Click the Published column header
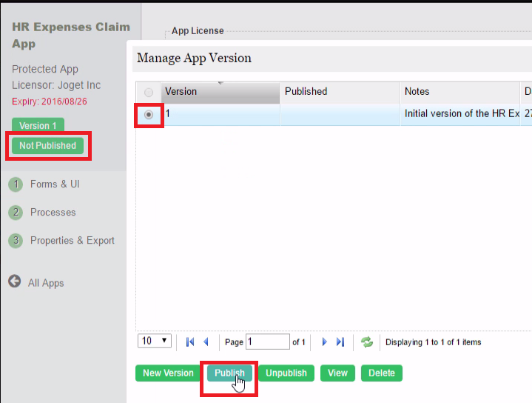The width and height of the screenshot is (532, 403). point(340,92)
